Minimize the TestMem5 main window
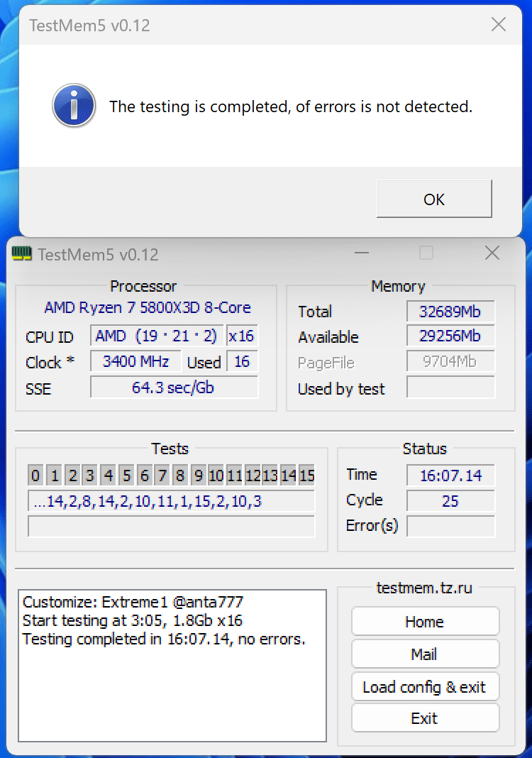The height and width of the screenshot is (758, 532). pos(362,253)
